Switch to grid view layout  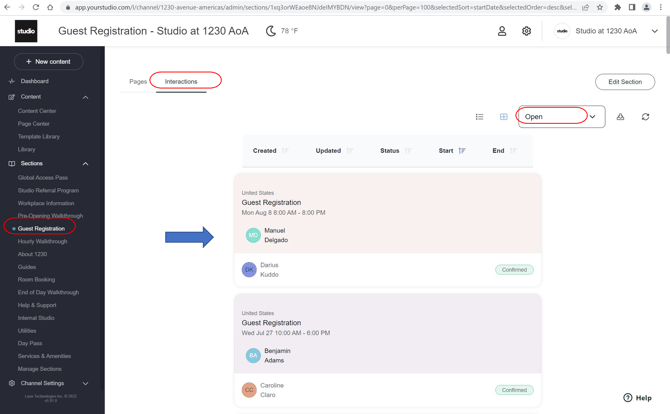click(x=503, y=117)
